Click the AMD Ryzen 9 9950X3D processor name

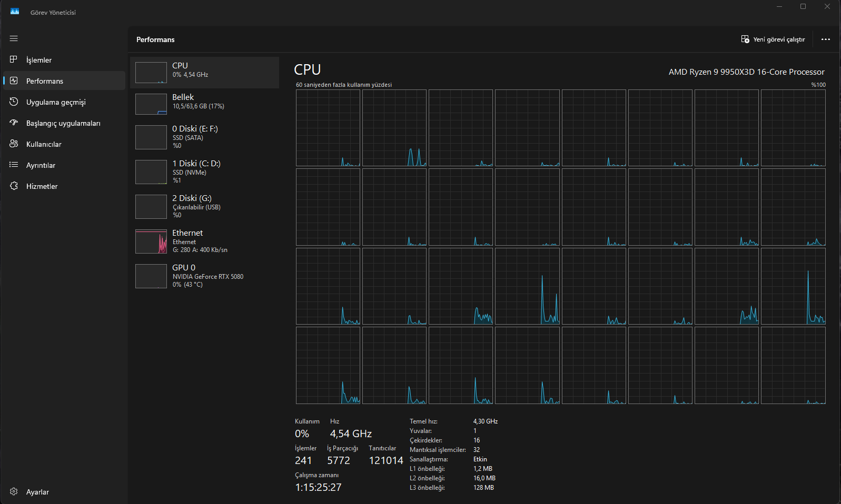[x=746, y=72]
